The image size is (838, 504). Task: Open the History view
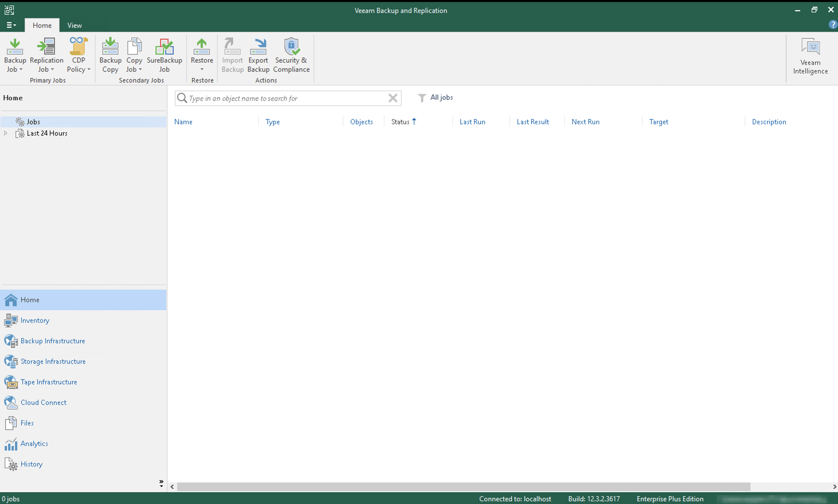[x=83, y=464]
